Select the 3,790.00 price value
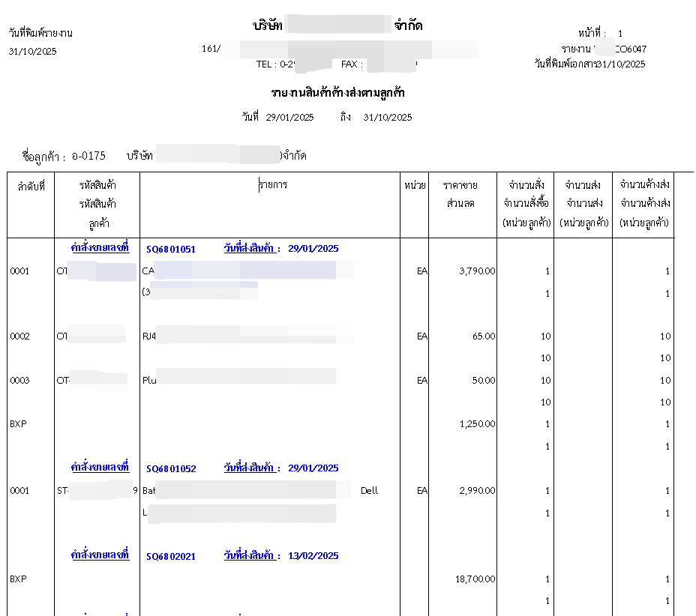Screen dimensions: 696x616 pos(477,271)
